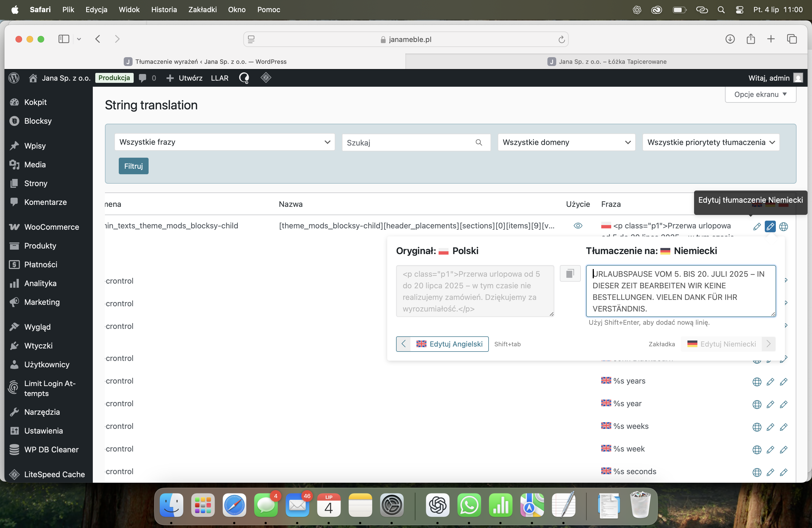Image resolution: width=812 pixels, height=528 pixels.
Task: Click the highlighted German translation pencil icon
Action: tap(770, 226)
